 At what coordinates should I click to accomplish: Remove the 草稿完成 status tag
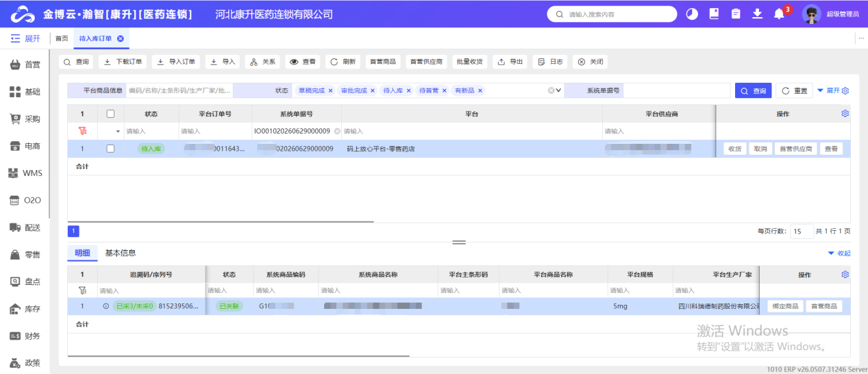click(330, 90)
